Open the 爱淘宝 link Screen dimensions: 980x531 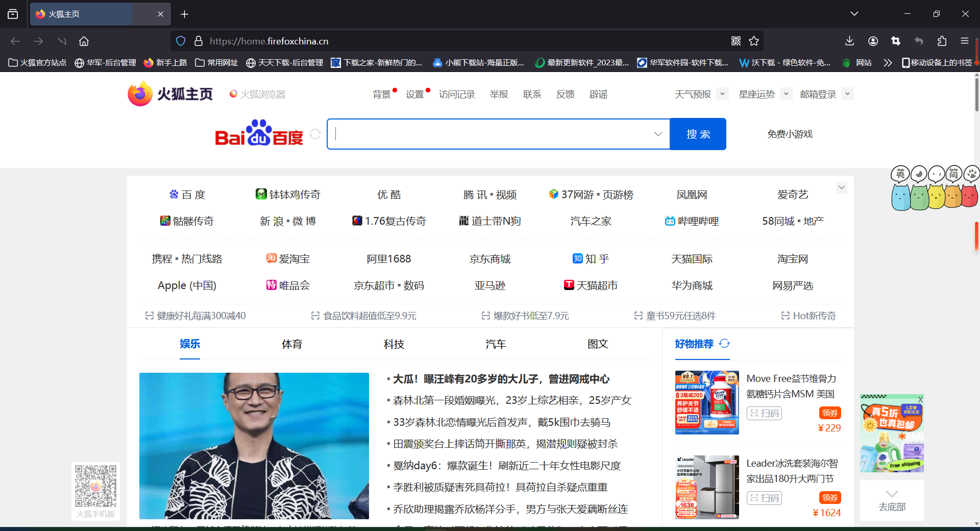(288, 259)
